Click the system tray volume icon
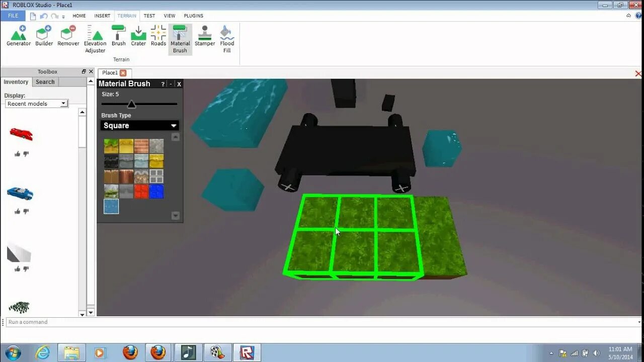This screenshot has width=644, height=362. pyautogui.click(x=597, y=353)
